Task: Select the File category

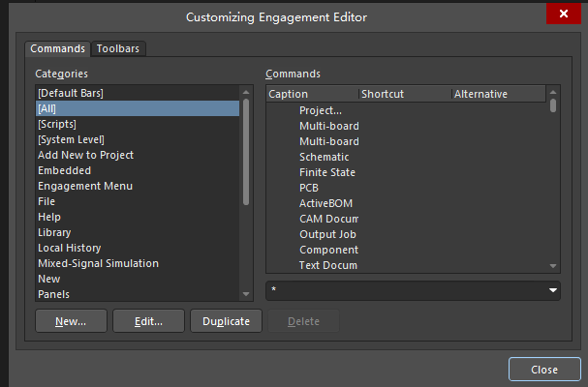Action: [x=138, y=201]
